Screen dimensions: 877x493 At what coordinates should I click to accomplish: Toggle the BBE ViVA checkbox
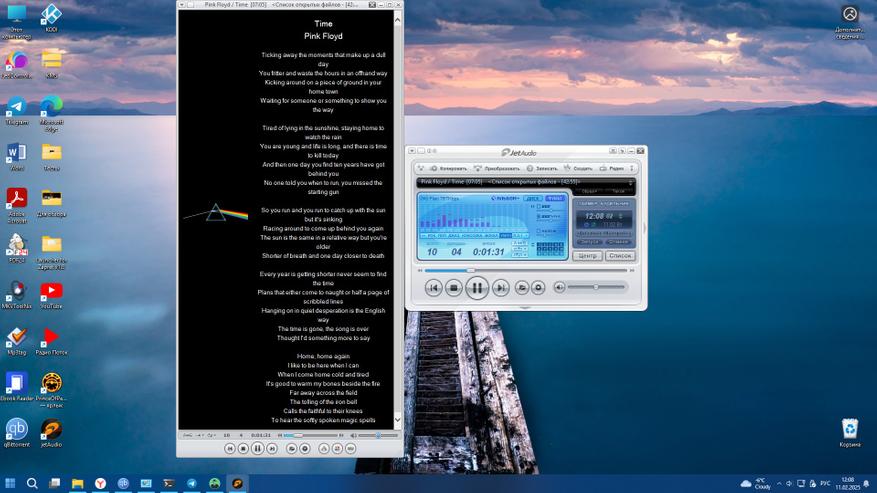pyautogui.click(x=539, y=216)
